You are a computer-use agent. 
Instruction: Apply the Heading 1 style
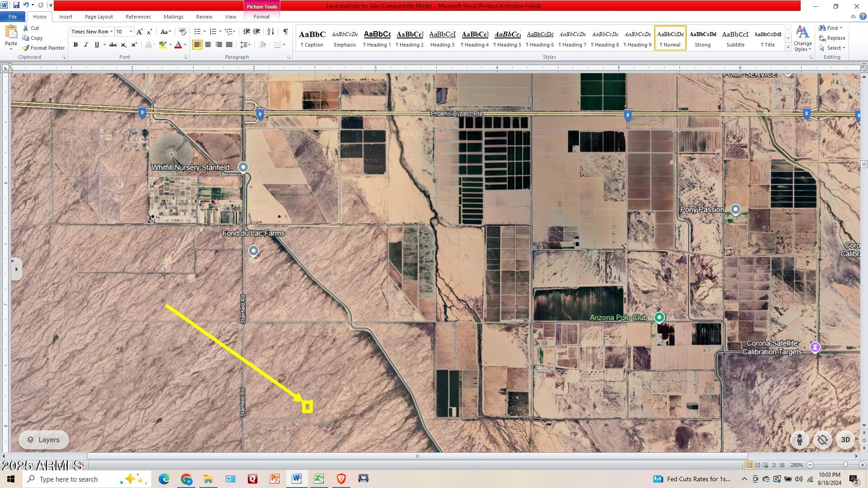click(377, 38)
